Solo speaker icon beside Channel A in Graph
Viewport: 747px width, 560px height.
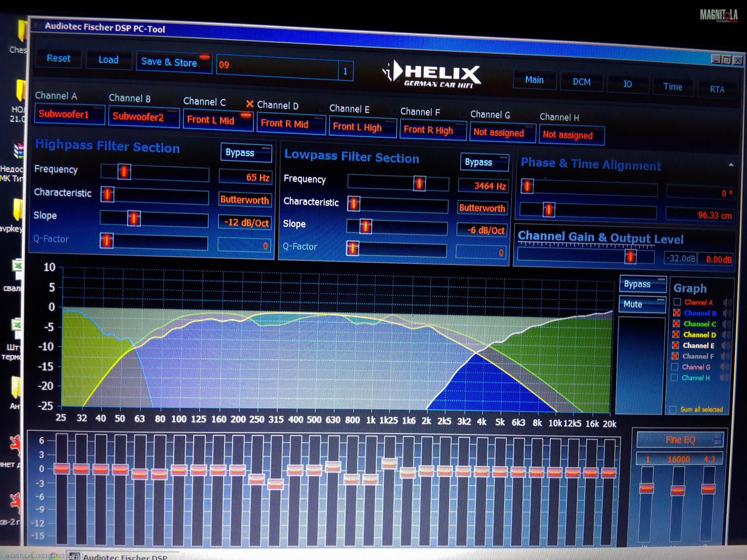727,303
